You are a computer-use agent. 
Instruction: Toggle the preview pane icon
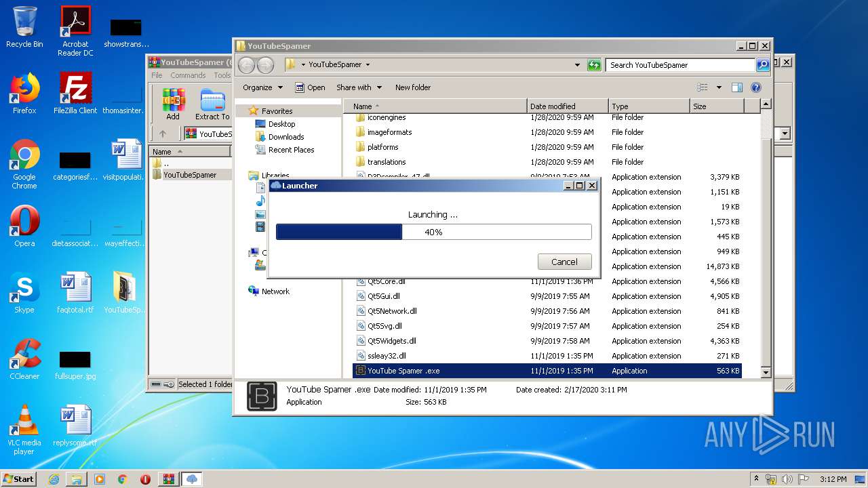[x=737, y=87]
